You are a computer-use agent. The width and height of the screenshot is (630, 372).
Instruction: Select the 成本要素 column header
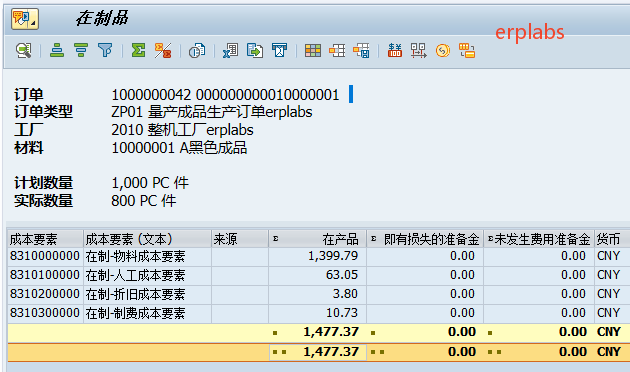(45, 239)
